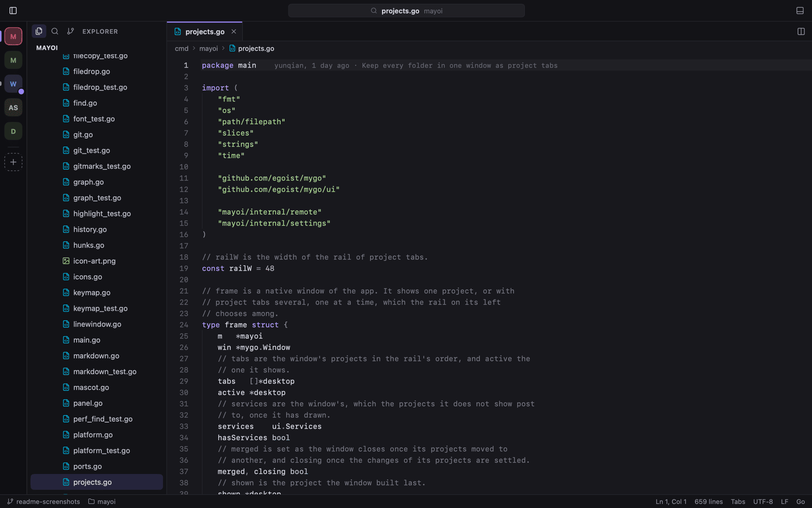Open find.go in the explorer

tap(96, 103)
